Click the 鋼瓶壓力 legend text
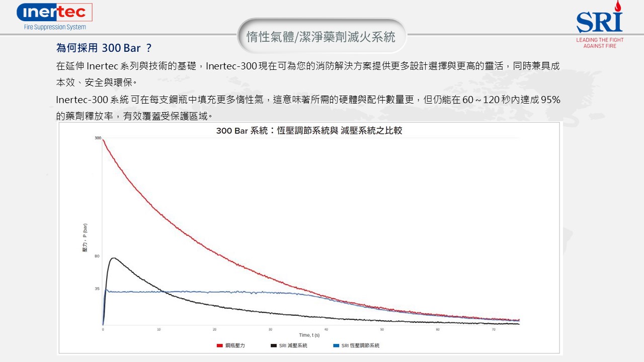Image resolution: width=644 pixels, height=362 pixels. [x=235, y=345]
